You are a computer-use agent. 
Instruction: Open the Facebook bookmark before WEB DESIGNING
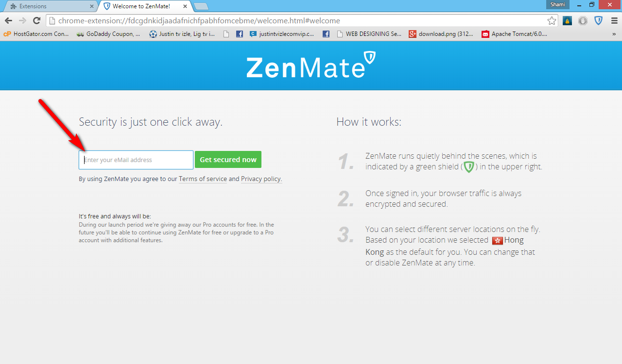pos(326,34)
